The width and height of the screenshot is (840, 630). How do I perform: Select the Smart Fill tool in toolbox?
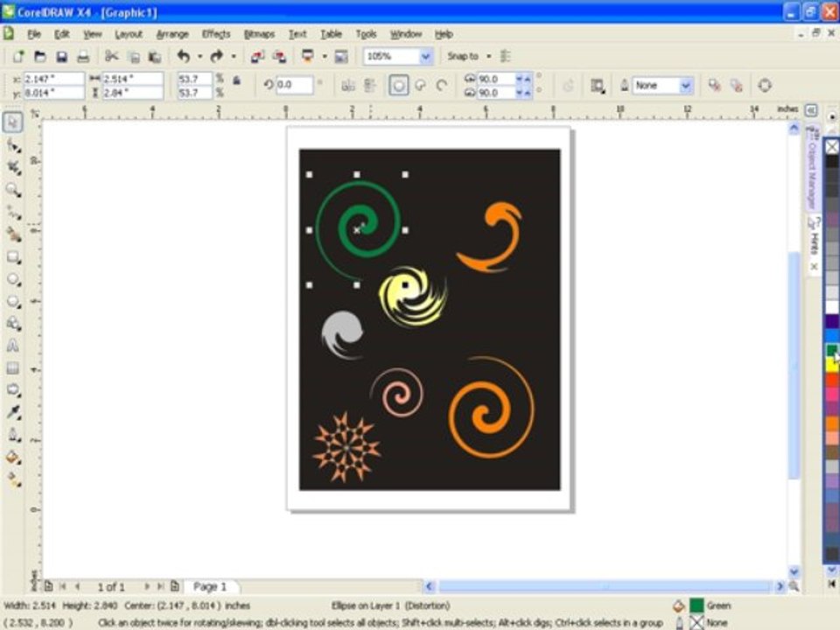tap(13, 234)
